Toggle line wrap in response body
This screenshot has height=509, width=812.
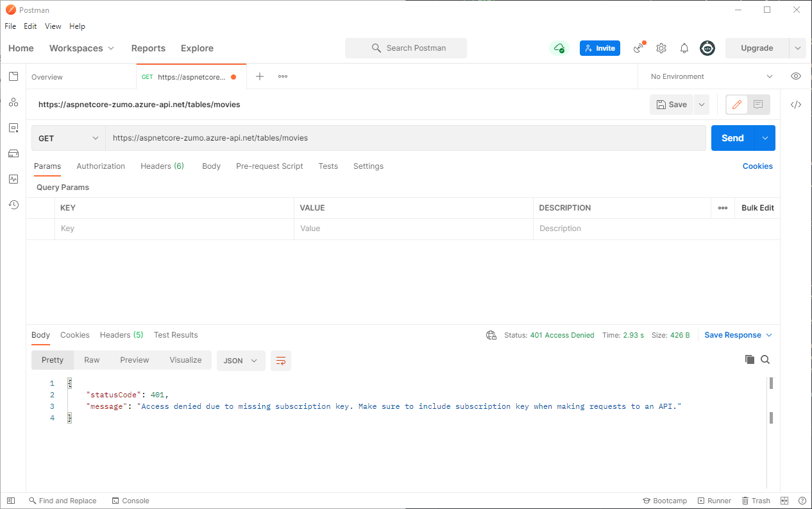[x=281, y=361]
